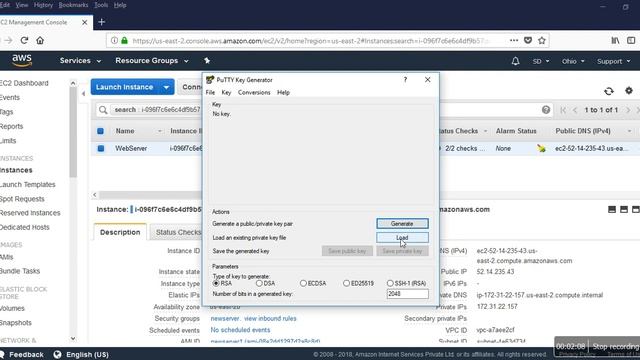
Task: Click the pin shortcut icon in AWS header
Action: pos(207,60)
